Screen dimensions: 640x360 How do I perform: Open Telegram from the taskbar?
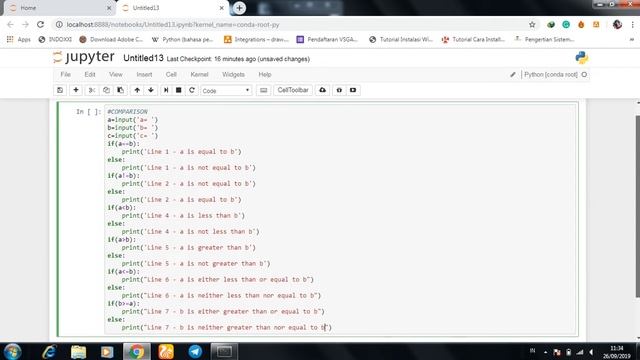[195, 352]
